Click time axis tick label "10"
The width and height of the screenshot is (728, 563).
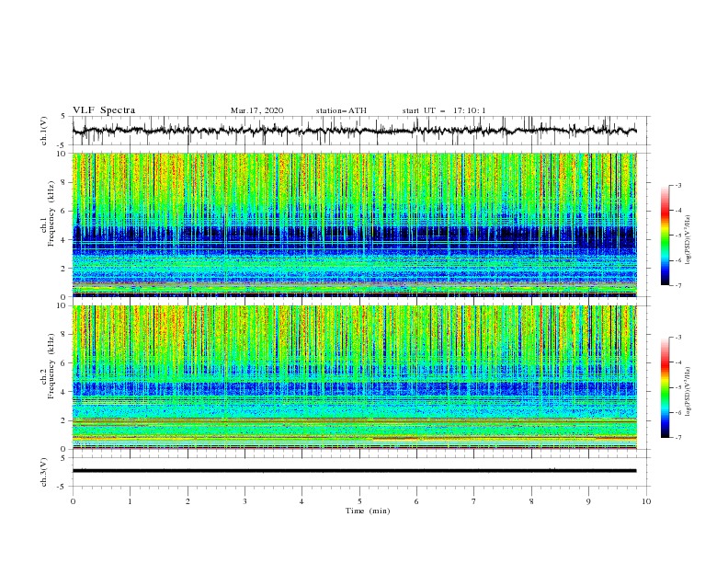point(646,501)
